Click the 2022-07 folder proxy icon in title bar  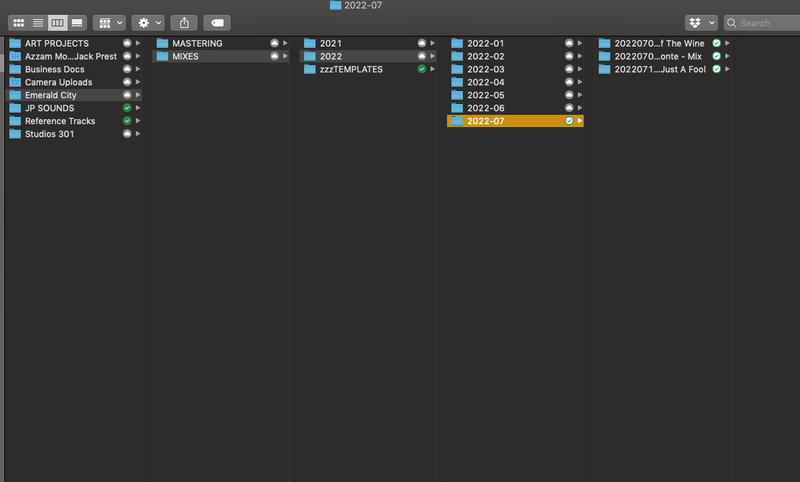coord(335,5)
